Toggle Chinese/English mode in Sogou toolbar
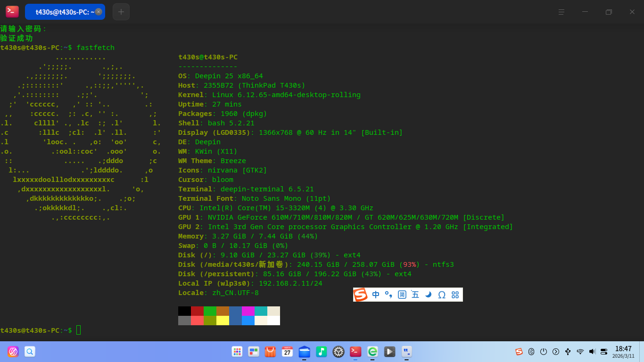This screenshot has width=644, height=362. pyautogui.click(x=376, y=295)
